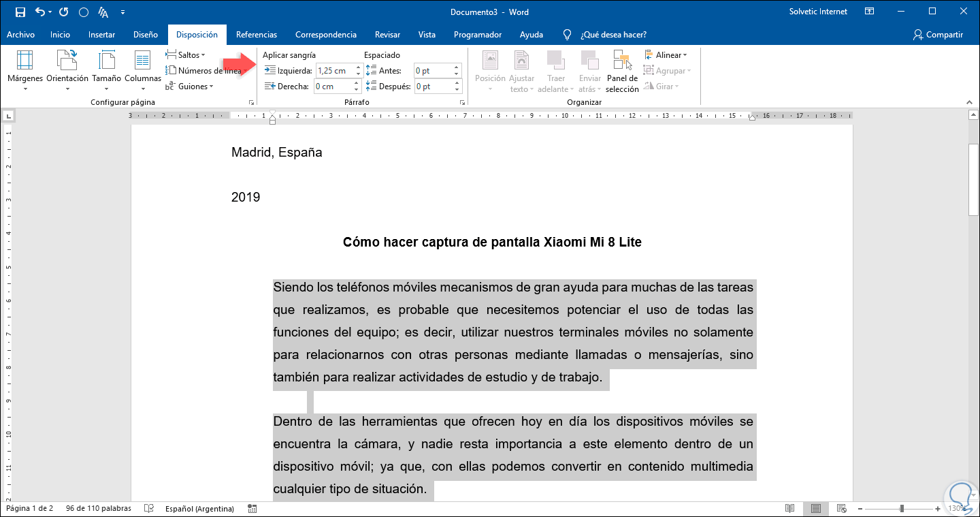This screenshot has width=980, height=517.
Task: Click the '¿Qué desea hacer?' search box
Action: [613, 35]
